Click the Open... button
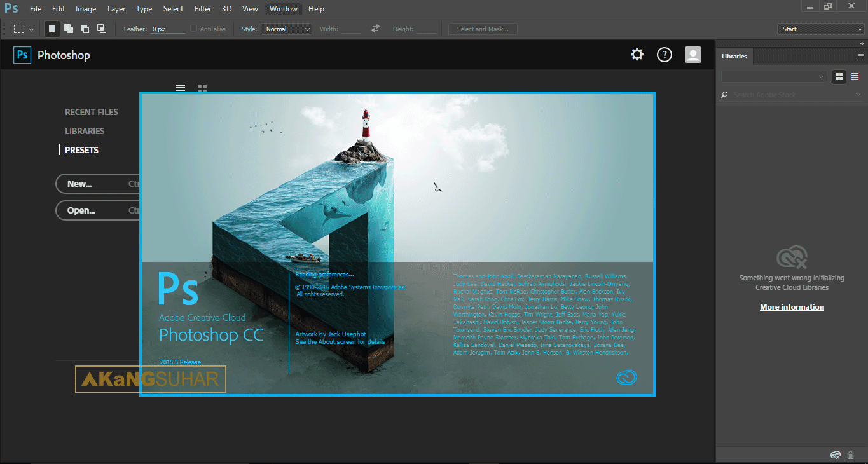 pos(98,210)
